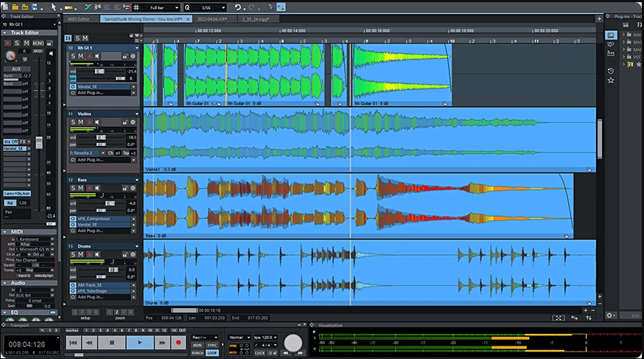Click horizontal zoom arrows icon below arrangement
The height and width of the screenshot is (359, 644).
point(575,318)
